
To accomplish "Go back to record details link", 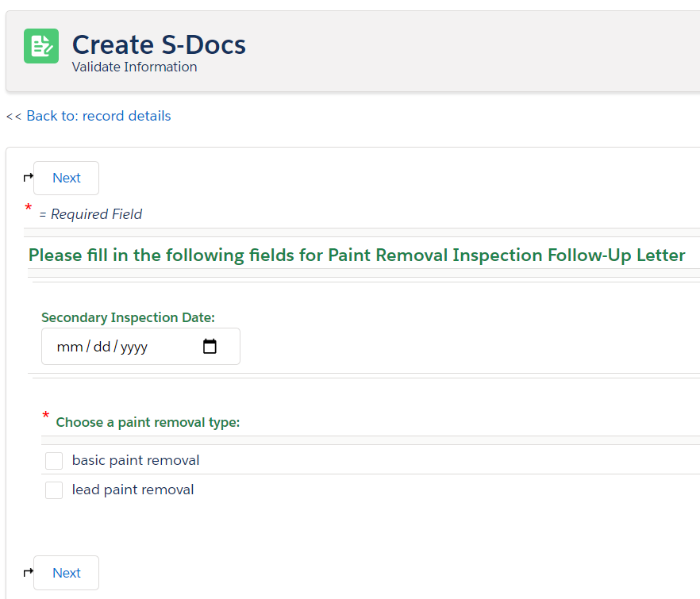I will [x=98, y=116].
